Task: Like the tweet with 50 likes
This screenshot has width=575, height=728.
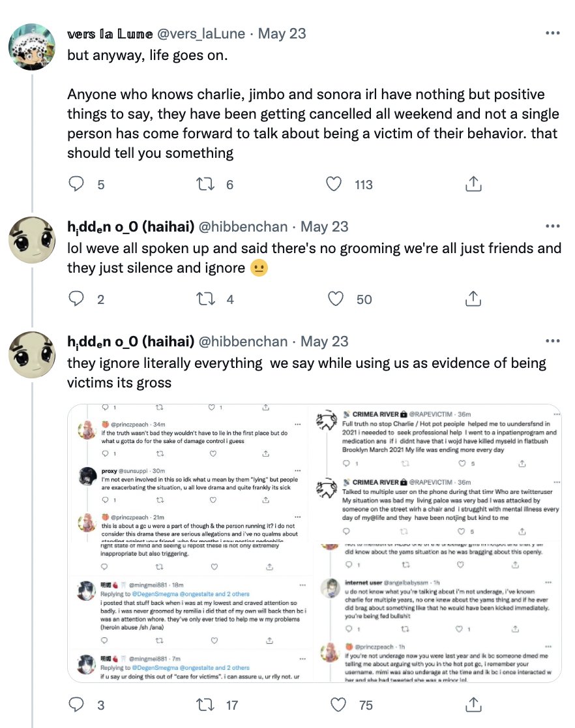Action: tap(336, 299)
